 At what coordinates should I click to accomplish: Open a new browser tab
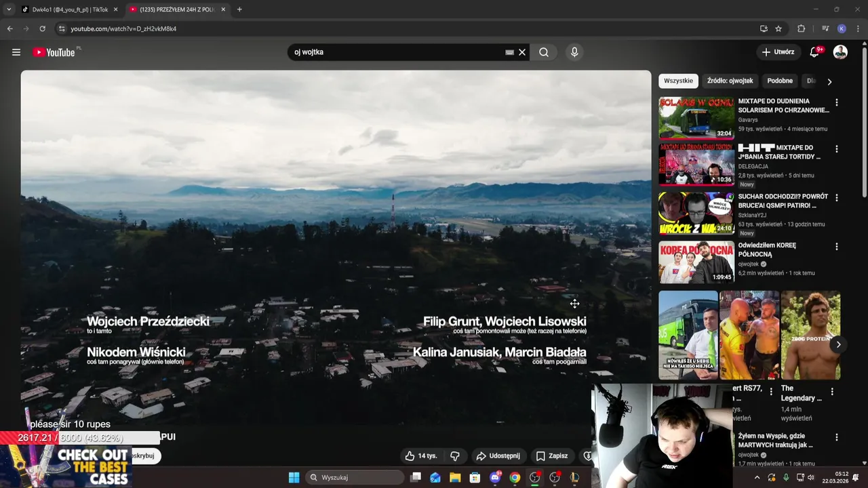click(x=239, y=9)
